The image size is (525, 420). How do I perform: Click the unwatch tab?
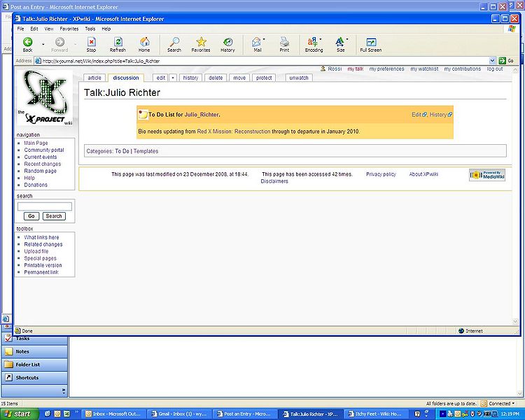(x=299, y=78)
